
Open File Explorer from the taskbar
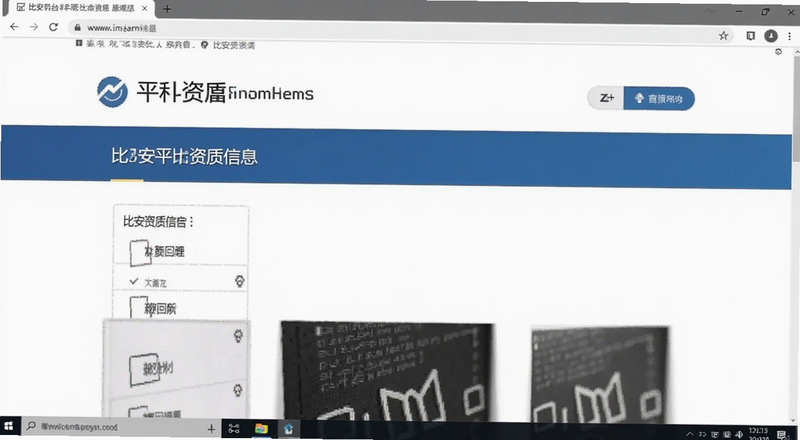tap(261, 428)
